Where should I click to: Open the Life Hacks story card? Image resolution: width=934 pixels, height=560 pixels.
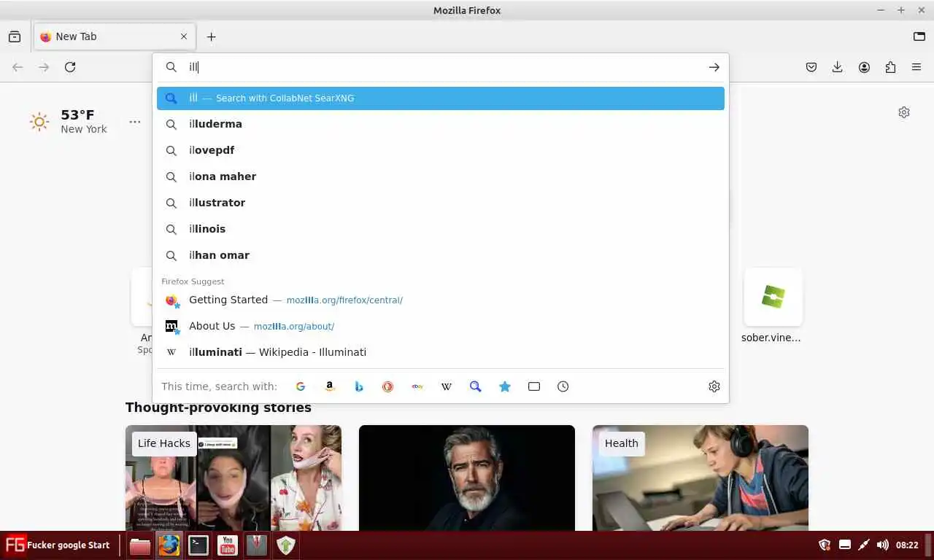tap(233, 478)
